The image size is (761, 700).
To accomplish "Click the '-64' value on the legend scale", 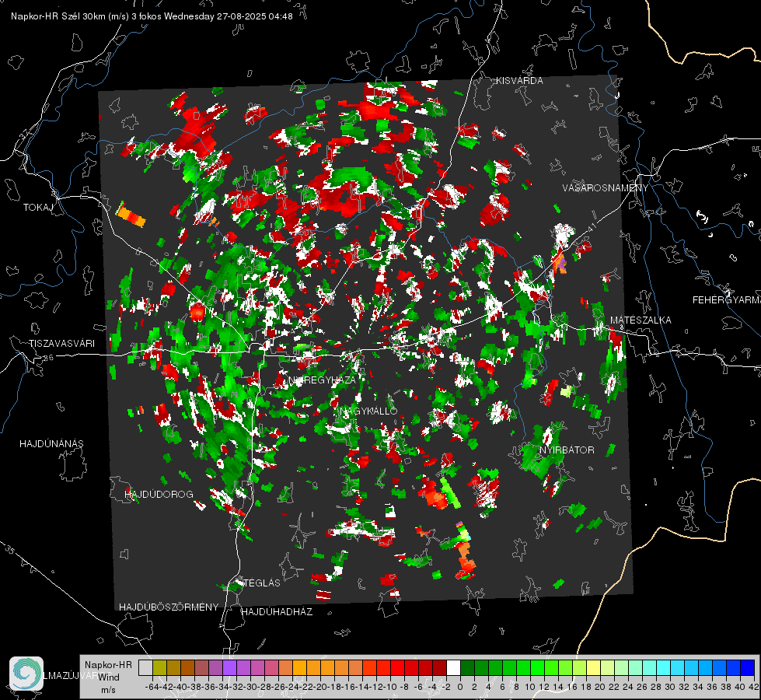I will tap(152, 687).
